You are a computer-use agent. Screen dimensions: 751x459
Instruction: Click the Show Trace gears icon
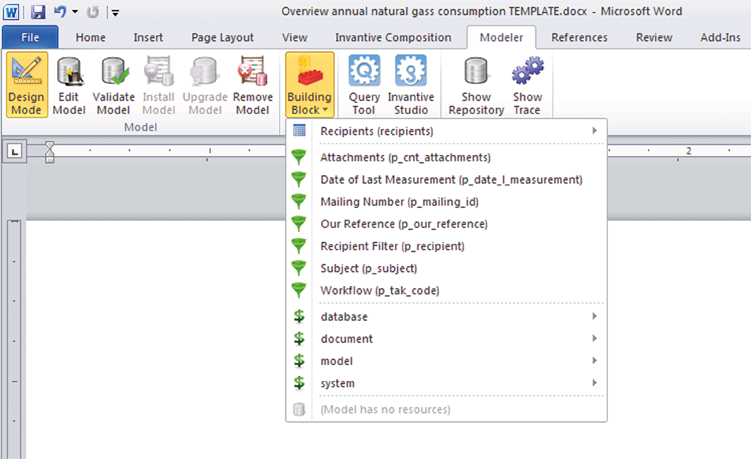point(528,71)
